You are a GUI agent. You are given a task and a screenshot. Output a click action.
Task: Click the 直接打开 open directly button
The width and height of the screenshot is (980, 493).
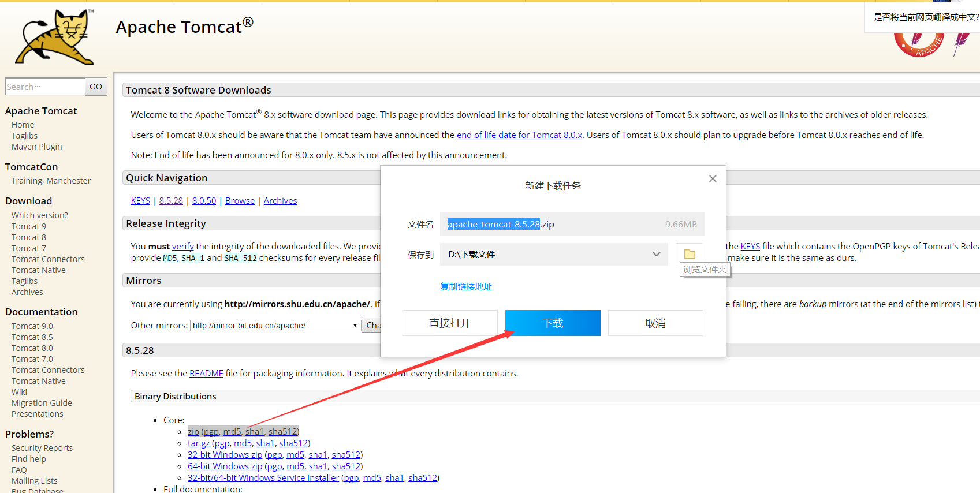(x=450, y=323)
